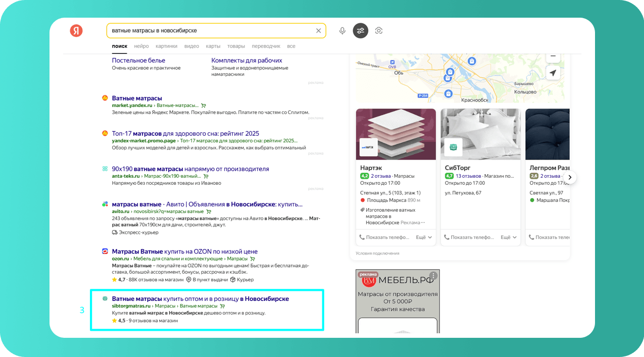644x357 pixels.
Task: Zoom out the map with minus button
Action: pos(553,57)
